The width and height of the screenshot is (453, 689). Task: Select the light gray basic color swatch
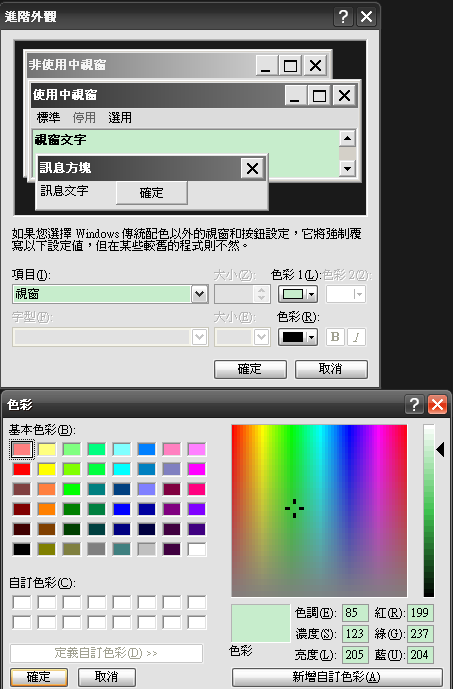tap(147, 549)
